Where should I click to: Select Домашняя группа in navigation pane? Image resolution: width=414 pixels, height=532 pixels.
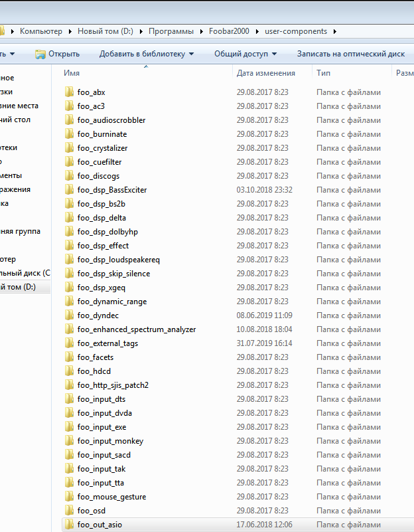[21, 231]
